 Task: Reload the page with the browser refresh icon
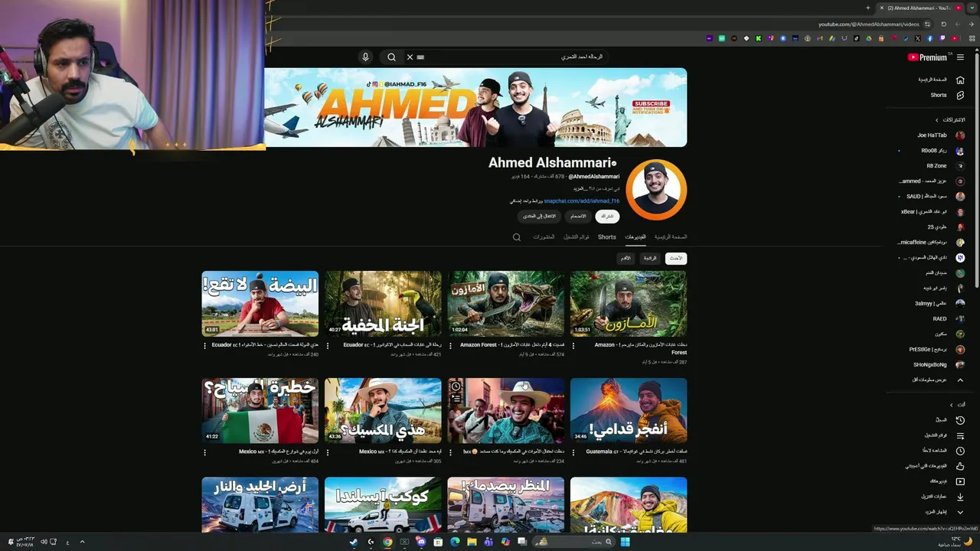point(943,24)
